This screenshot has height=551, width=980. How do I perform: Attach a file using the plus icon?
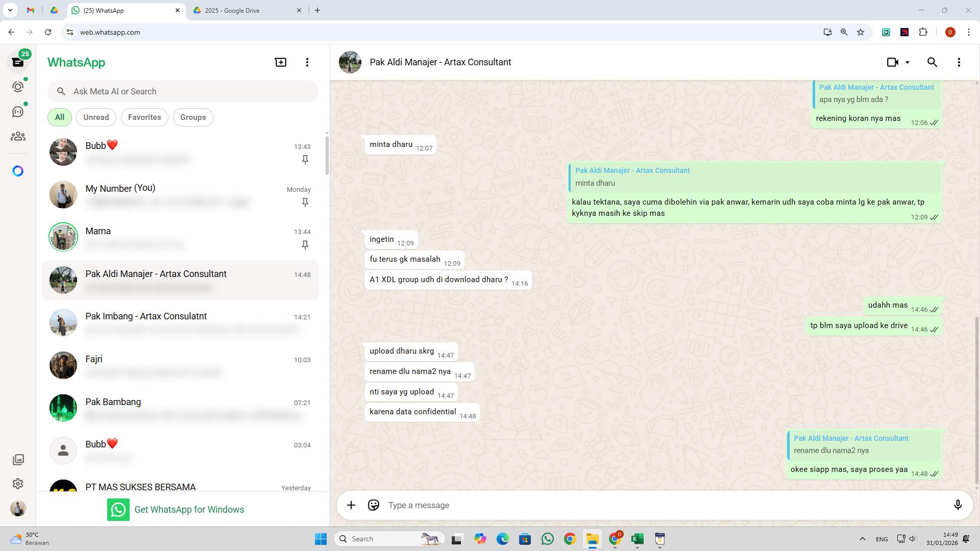click(x=351, y=505)
